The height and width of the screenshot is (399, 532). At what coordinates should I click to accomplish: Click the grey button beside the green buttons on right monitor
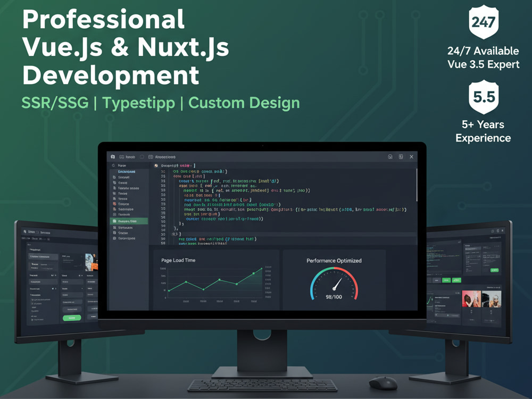(436, 280)
